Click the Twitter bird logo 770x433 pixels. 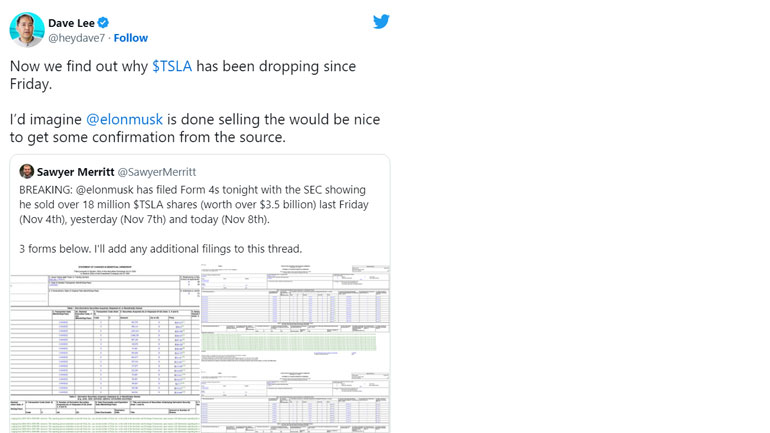[381, 21]
